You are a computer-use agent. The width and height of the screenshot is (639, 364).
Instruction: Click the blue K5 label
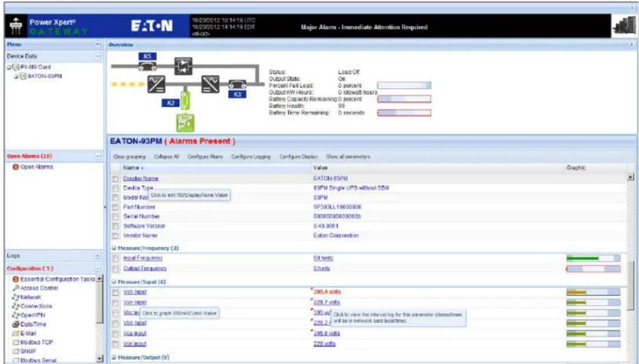(x=147, y=56)
